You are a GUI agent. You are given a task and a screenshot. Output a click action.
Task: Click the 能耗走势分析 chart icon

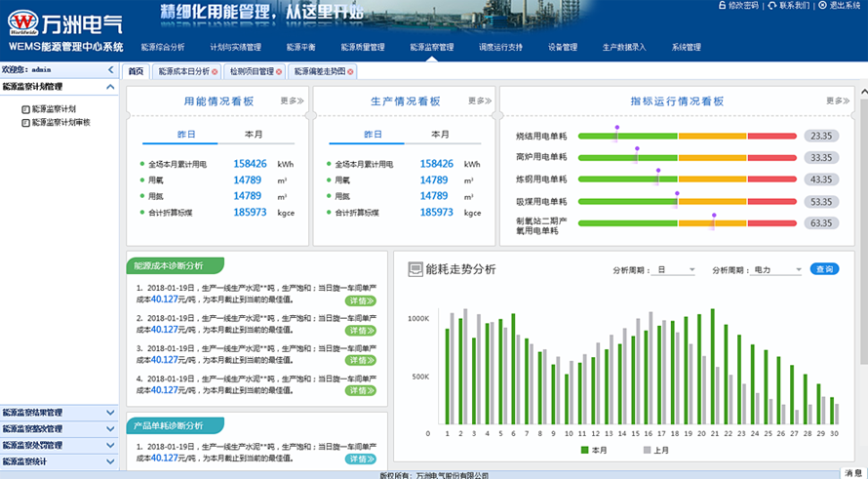pyautogui.click(x=414, y=269)
